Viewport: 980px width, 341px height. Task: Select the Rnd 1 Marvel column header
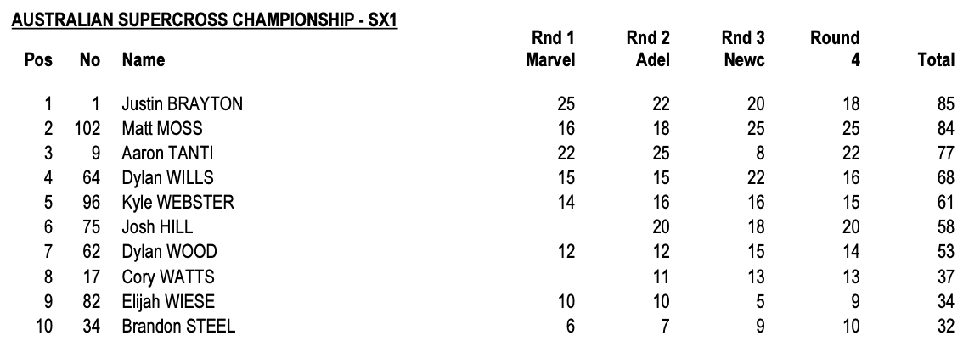[x=551, y=49]
